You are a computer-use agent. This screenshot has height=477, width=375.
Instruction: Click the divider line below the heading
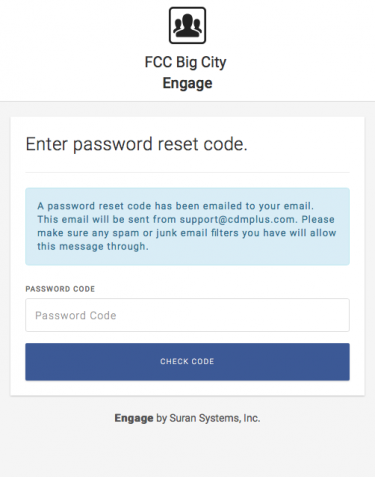[187, 172]
